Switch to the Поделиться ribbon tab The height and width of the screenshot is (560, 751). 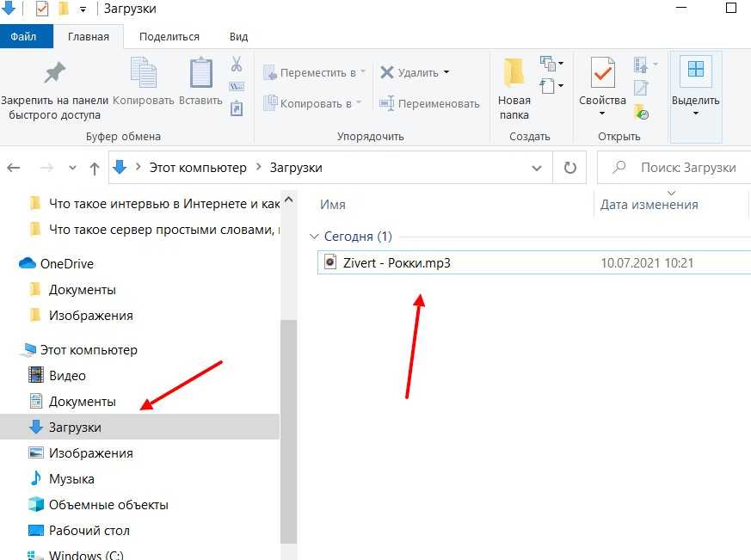(169, 36)
